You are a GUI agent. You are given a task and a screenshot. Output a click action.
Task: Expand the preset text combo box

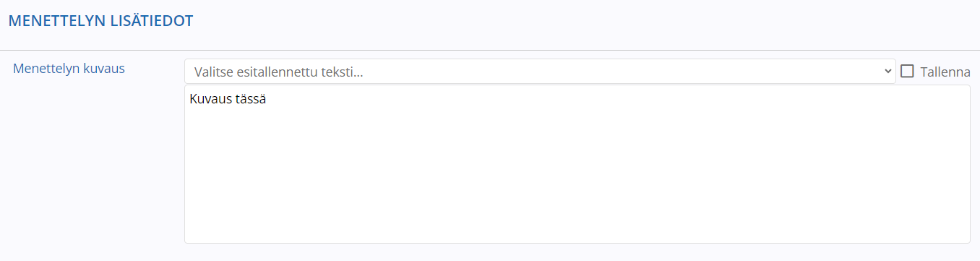point(540,72)
